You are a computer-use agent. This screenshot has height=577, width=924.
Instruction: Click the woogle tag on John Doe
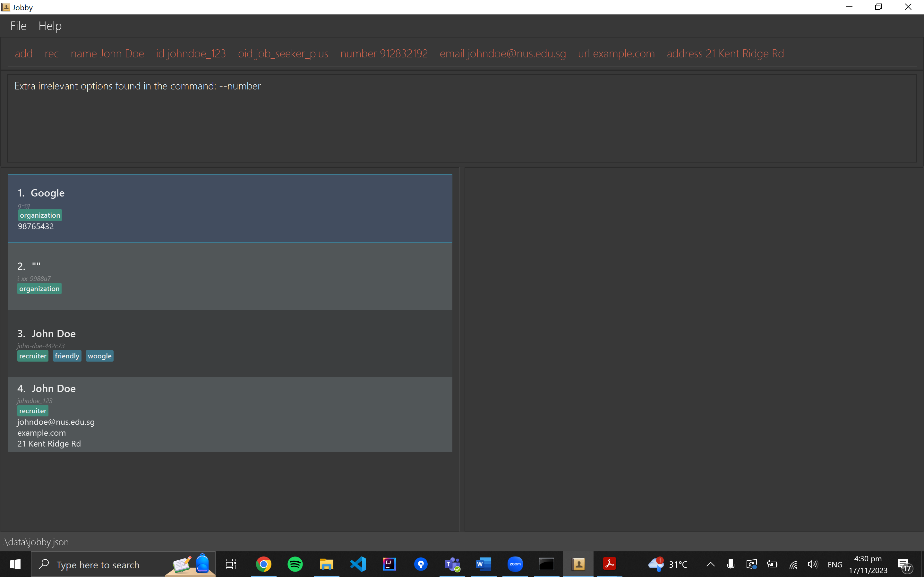tap(99, 356)
